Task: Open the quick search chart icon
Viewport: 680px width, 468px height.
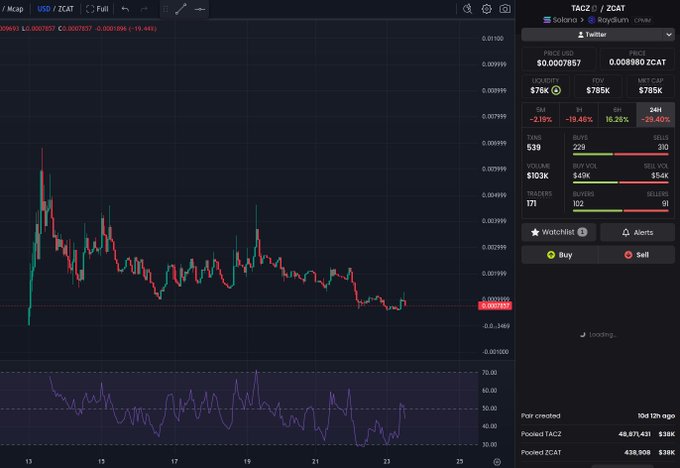Action: coord(467,9)
